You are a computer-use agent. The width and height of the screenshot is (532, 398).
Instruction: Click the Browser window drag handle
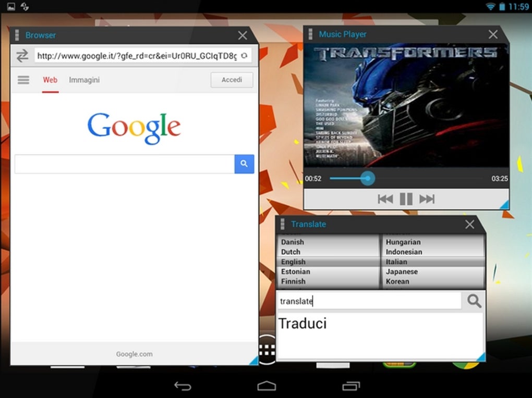tap(17, 35)
